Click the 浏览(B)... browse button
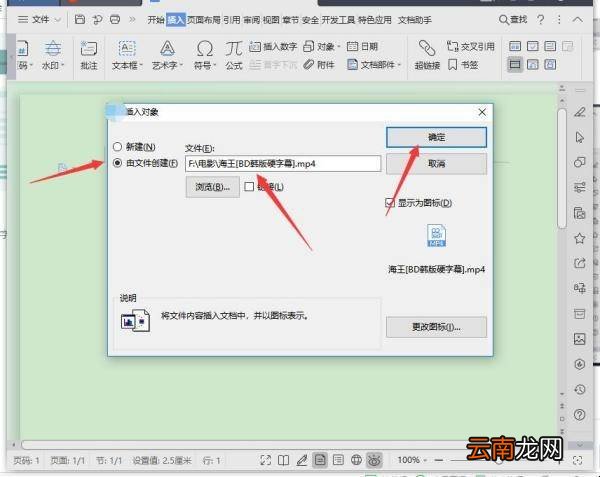The width and height of the screenshot is (600, 477). (x=213, y=187)
